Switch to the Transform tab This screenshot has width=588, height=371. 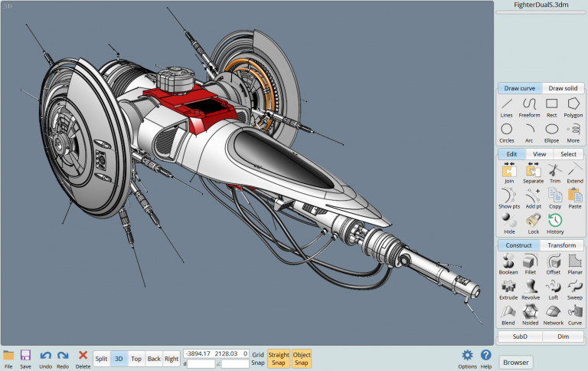pos(561,245)
